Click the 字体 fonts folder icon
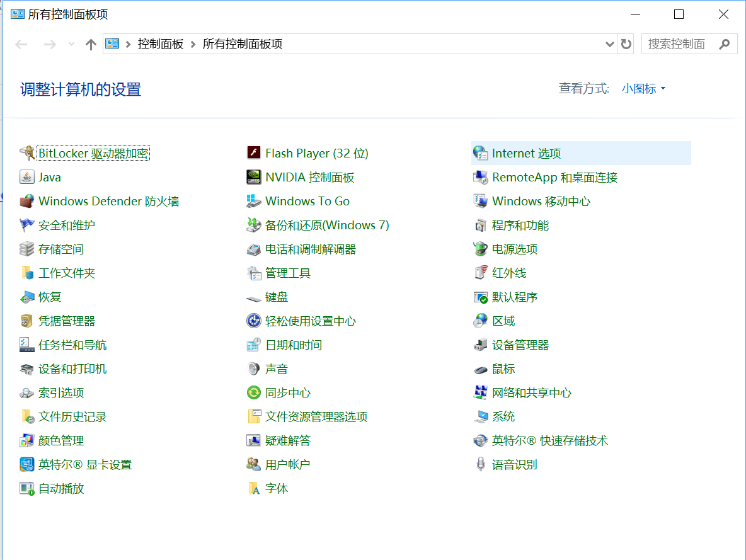The width and height of the screenshot is (746, 560). pyautogui.click(x=253, y=488)
